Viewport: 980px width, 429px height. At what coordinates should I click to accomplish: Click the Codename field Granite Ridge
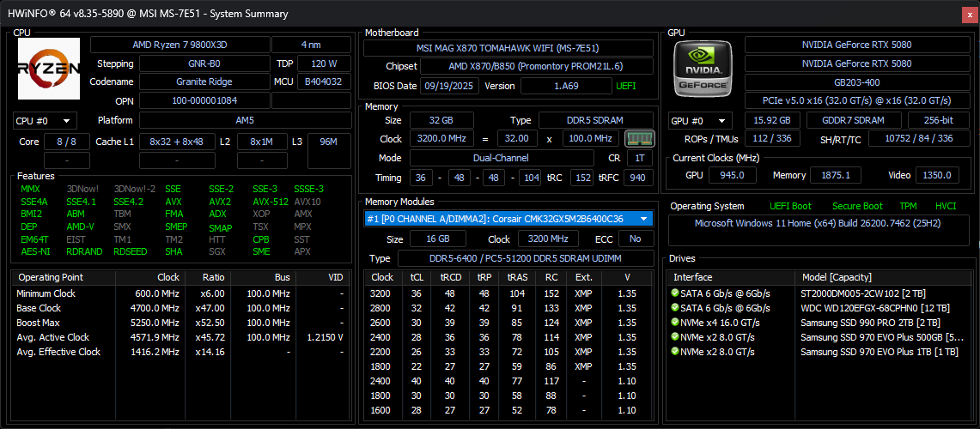click(x=204, y=82)
